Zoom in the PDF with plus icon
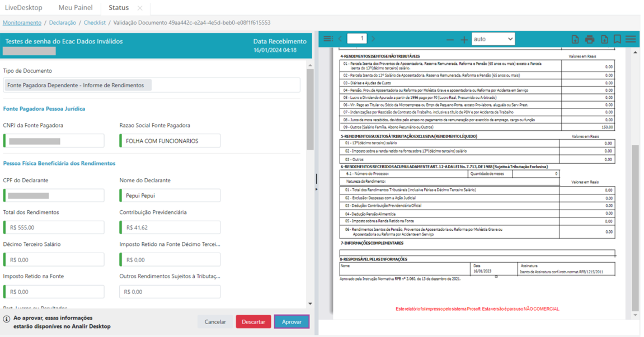 (464, 40)
